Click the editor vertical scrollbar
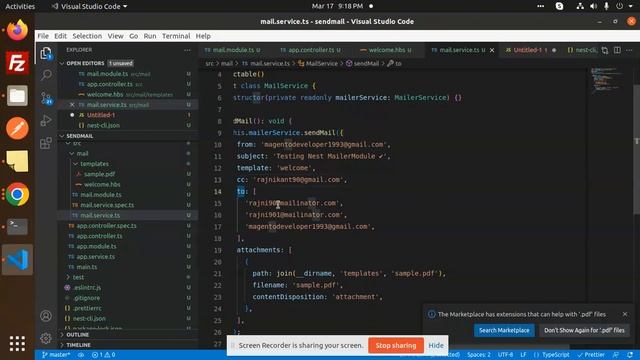This screenshot has width=640, height=360. pyautogui.click(x=636, y=149)
